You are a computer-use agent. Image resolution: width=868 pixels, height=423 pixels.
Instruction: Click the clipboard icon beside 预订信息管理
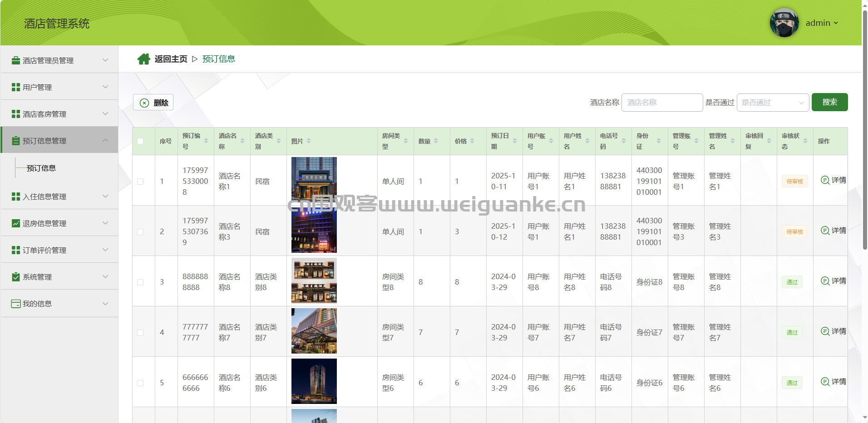pyautogui.click(x=16, y=141)
